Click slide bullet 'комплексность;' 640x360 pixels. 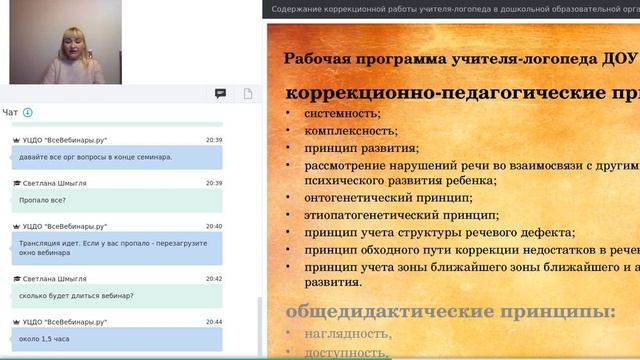click(x=351, y=131)
